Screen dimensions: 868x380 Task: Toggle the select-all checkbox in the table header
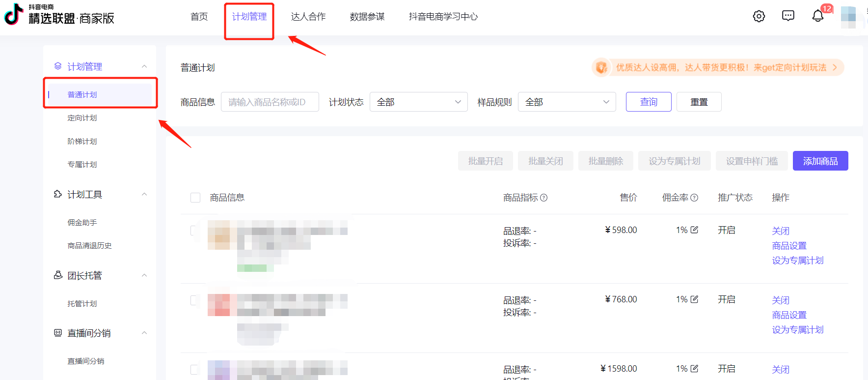(x=195, y=198)
